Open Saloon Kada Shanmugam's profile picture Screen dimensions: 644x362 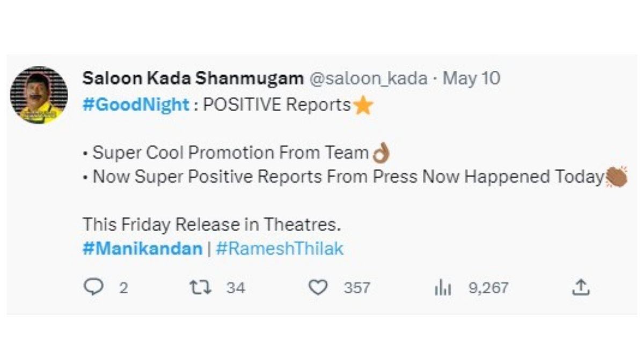click(39, 95)
